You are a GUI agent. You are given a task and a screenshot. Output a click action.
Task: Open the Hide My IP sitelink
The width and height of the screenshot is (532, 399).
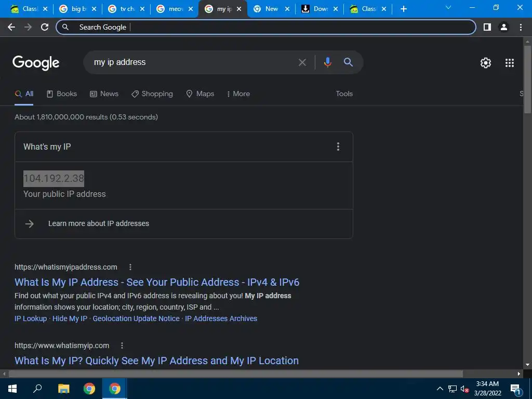pyautogui.click(x=70, y=318)
